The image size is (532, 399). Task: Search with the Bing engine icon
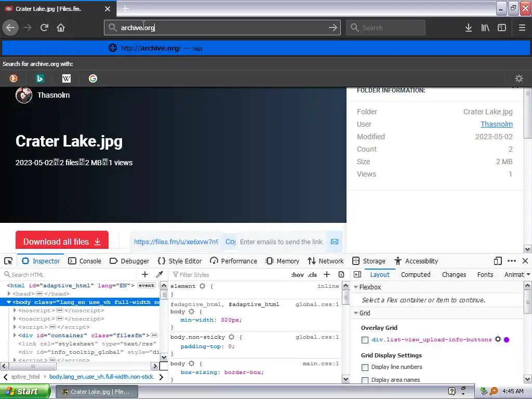[39, 78]
